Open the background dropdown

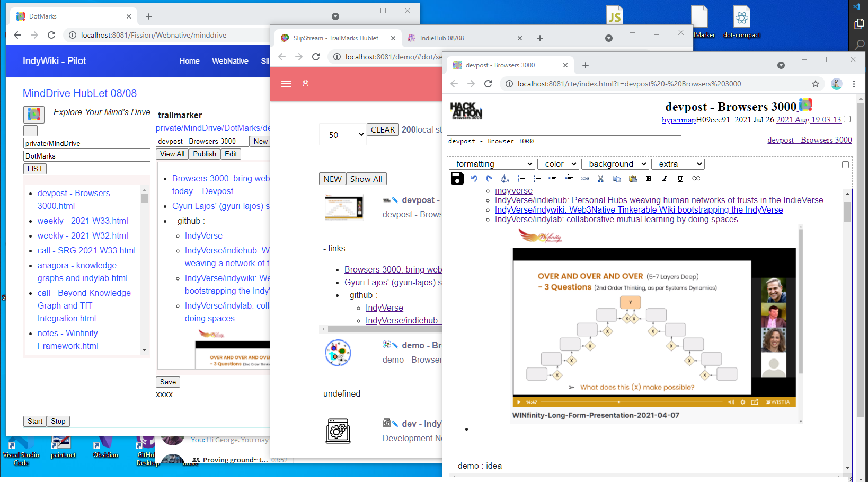click(615, 164)
